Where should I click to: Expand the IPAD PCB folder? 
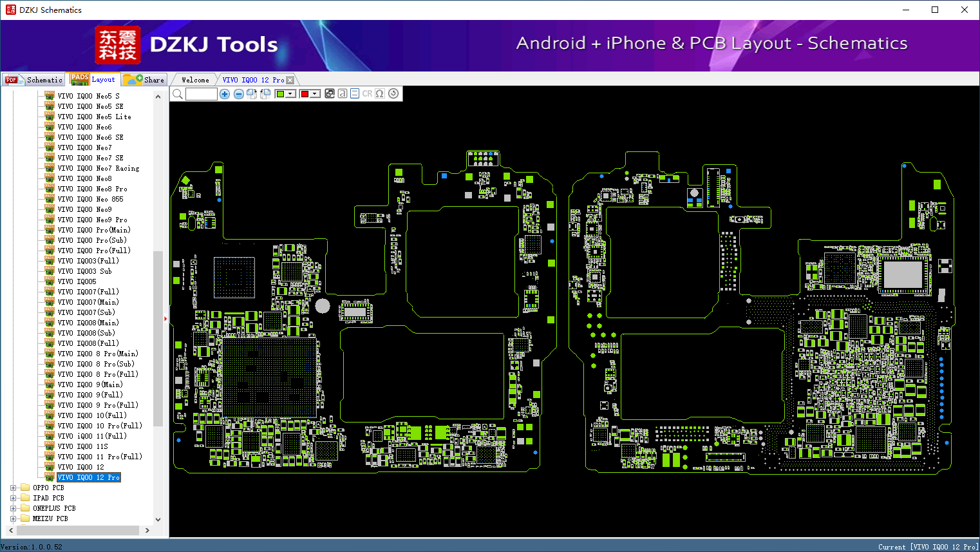pyautogui.click(x=13, y=498)
